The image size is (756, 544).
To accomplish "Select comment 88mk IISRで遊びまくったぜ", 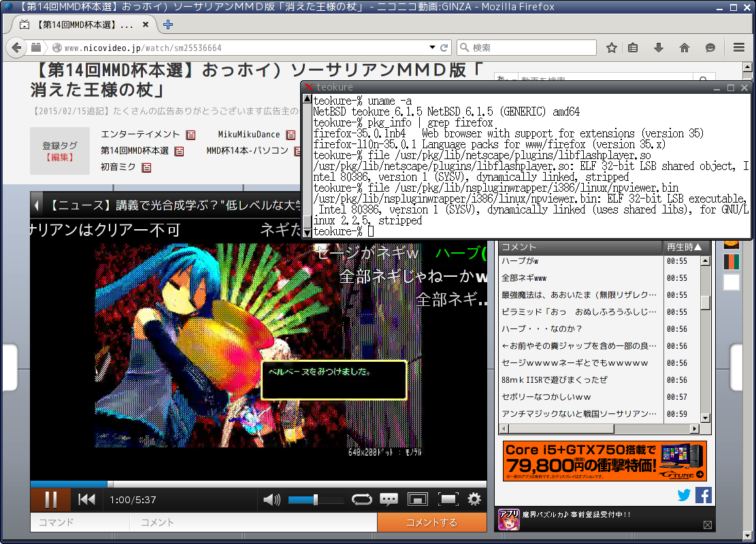I will (580, 380).
